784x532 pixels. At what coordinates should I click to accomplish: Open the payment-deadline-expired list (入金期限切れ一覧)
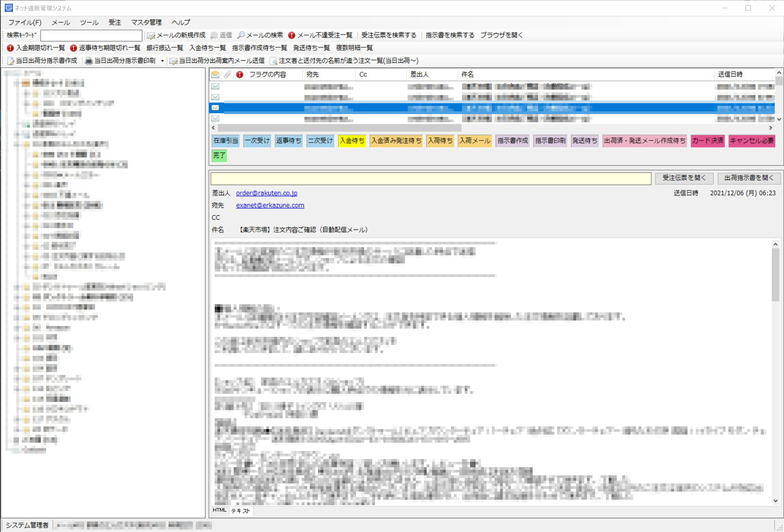(36, 48)
